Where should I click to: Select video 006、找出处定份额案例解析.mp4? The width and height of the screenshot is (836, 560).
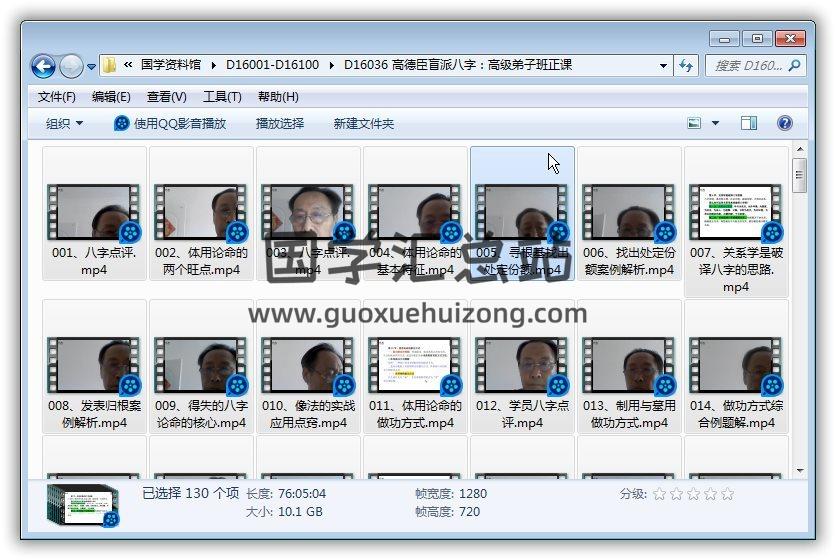coord(629,213)
